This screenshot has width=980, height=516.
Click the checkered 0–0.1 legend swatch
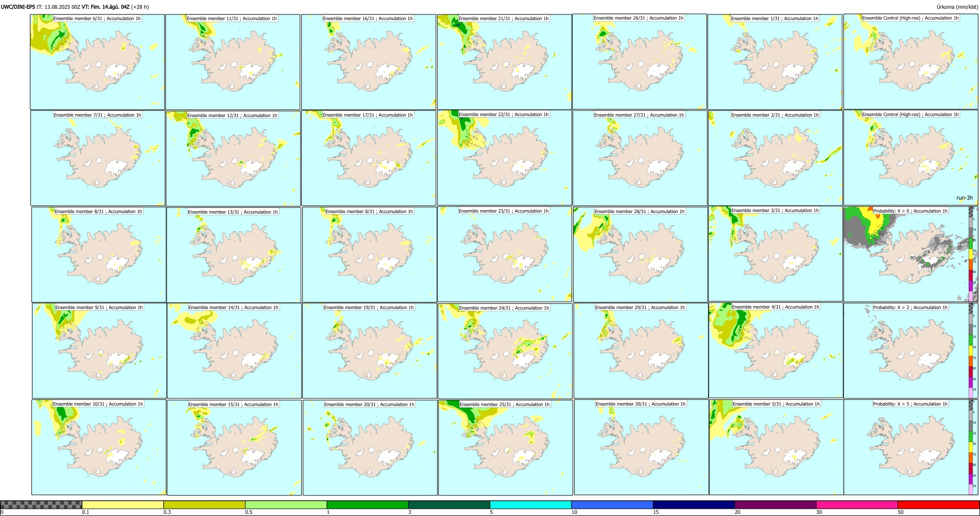[x=41, y=505]
